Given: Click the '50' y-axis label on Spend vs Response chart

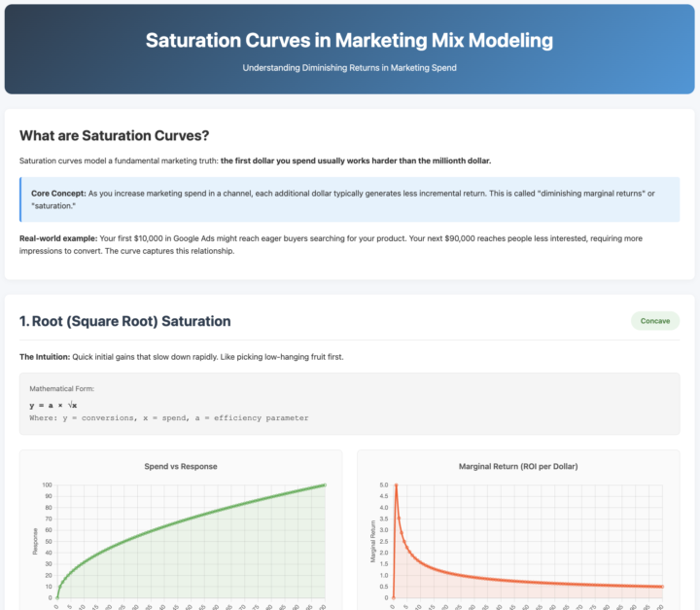Looking at the screenshot, I should [49, 541].
